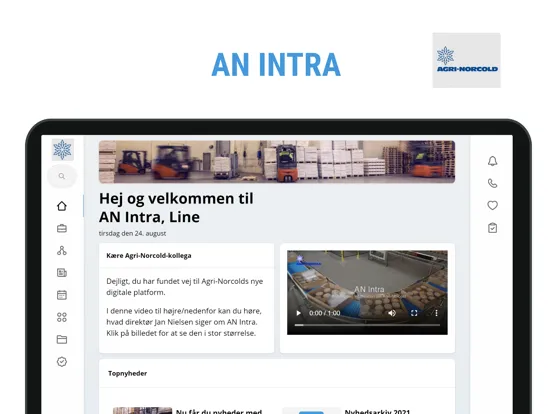Enter video fullscreen mode
The width and height of the screenshot is (552, 414).
(414, 313)
